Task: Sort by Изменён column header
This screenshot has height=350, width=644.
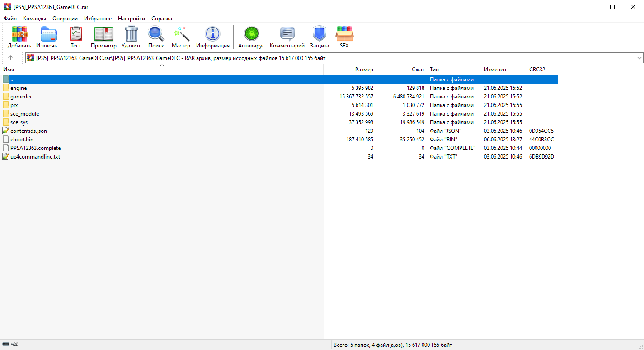Action: click(x=504, y=70)
